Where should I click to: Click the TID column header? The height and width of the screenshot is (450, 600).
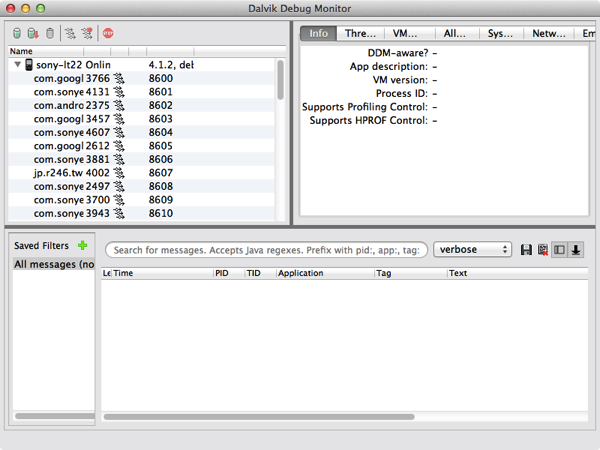(x=260, y=273)
